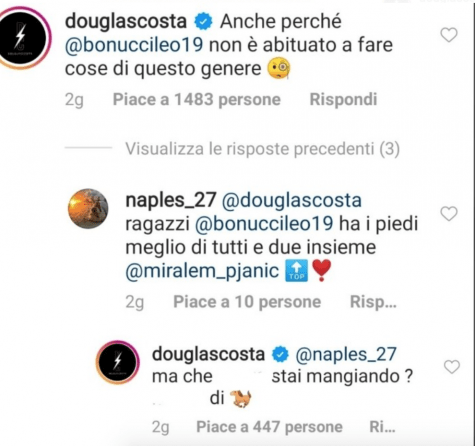
Task: Like the first douglascosta comment with the heart
Action: [x=449, y=35]
